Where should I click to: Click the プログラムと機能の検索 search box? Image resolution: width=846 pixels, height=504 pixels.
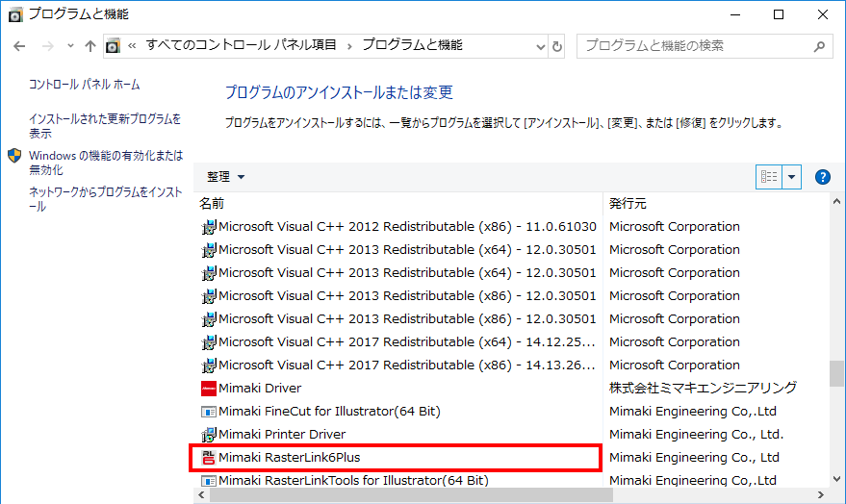point(705,46)
